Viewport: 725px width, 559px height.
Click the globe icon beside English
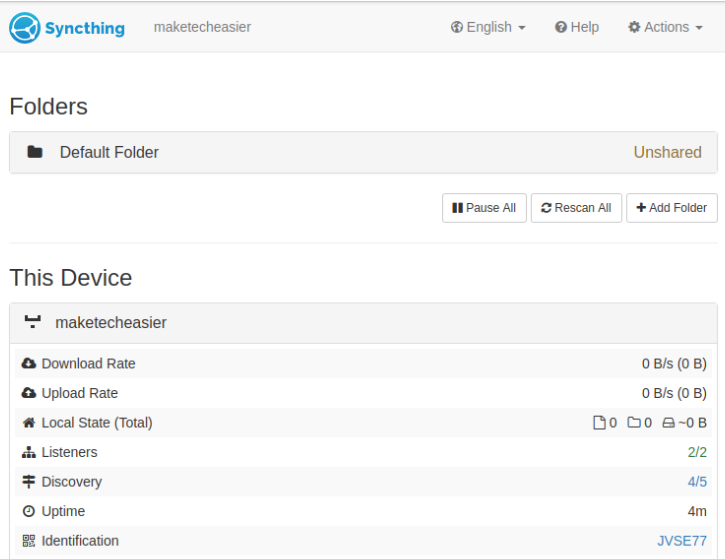click(x=457, y=27)
